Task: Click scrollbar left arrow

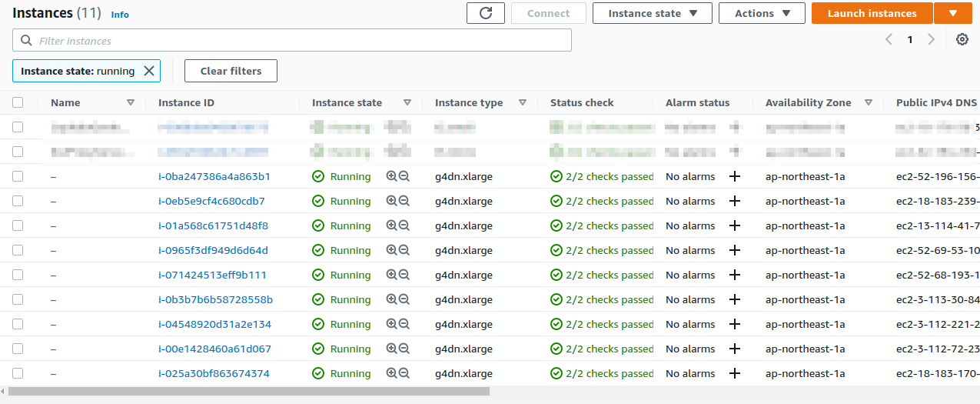Action: pyautogui.click(x=3, y=391)
